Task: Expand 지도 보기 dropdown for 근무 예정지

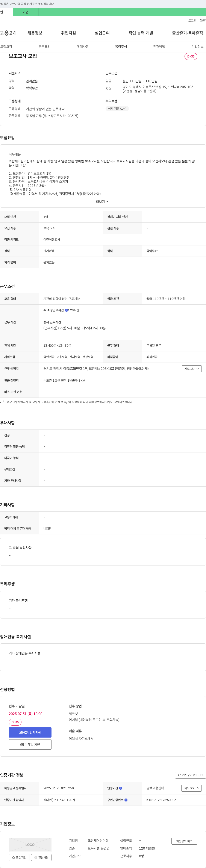Action: click(191, 369)
